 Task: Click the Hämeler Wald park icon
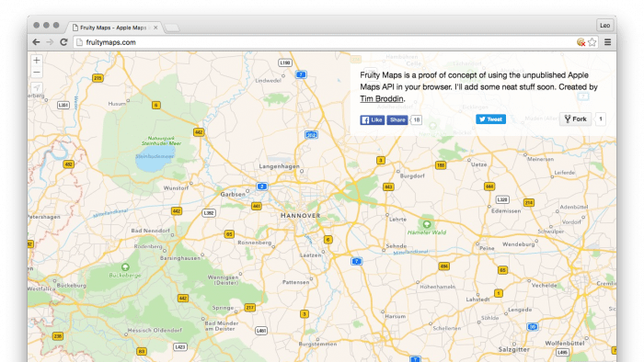coord(427,224)
